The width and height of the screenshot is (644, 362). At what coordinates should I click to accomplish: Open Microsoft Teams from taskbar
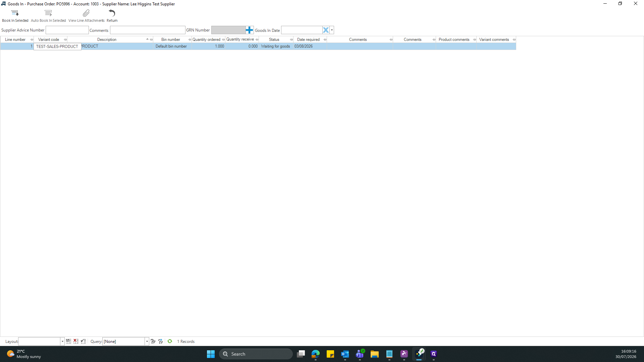(x=360, y=354)
